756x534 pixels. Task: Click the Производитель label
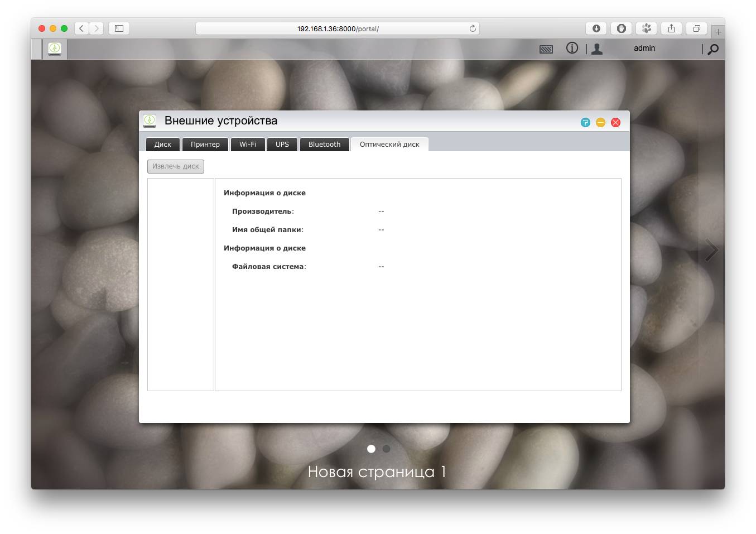pyautogui.click(x=263, y=211)
